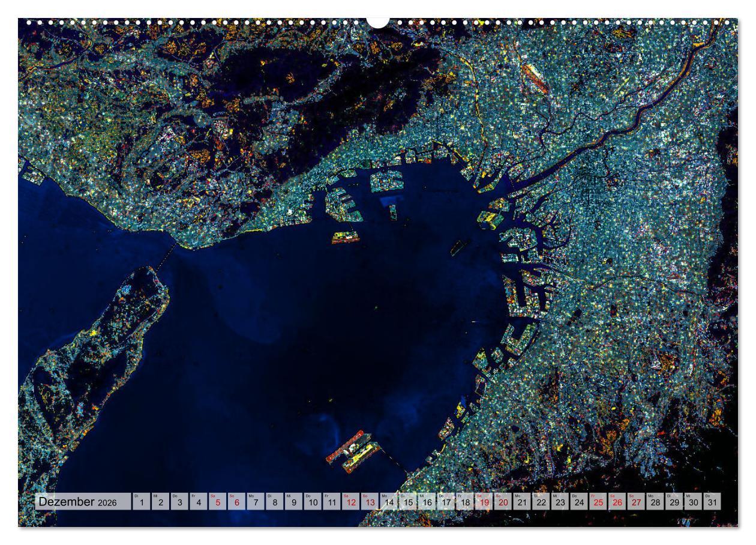The width and height of the screenshot is (756, 545).
Task: Click the last day cell, 31
Action: pyautogui.click(x=712, y=502)
